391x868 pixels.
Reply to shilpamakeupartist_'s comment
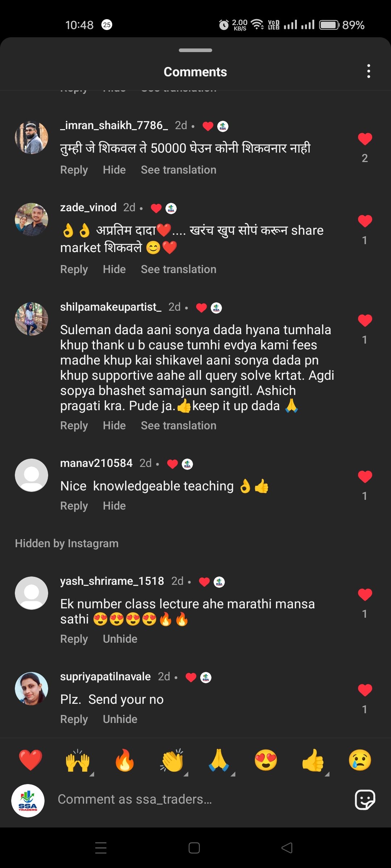[74, 426]
